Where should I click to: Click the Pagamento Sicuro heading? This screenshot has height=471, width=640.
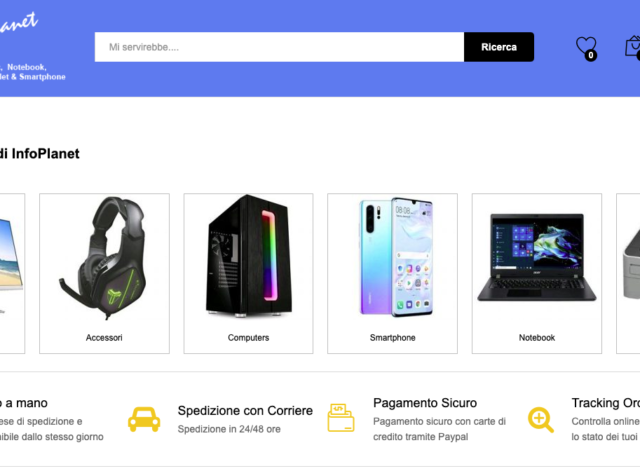click(x=425, y=403)
